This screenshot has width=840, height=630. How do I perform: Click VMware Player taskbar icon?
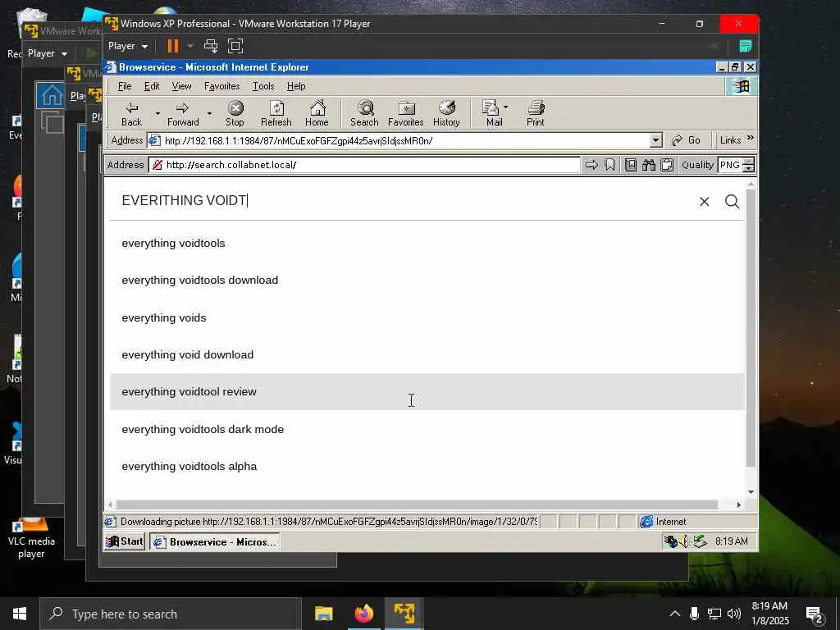(404, 614)
